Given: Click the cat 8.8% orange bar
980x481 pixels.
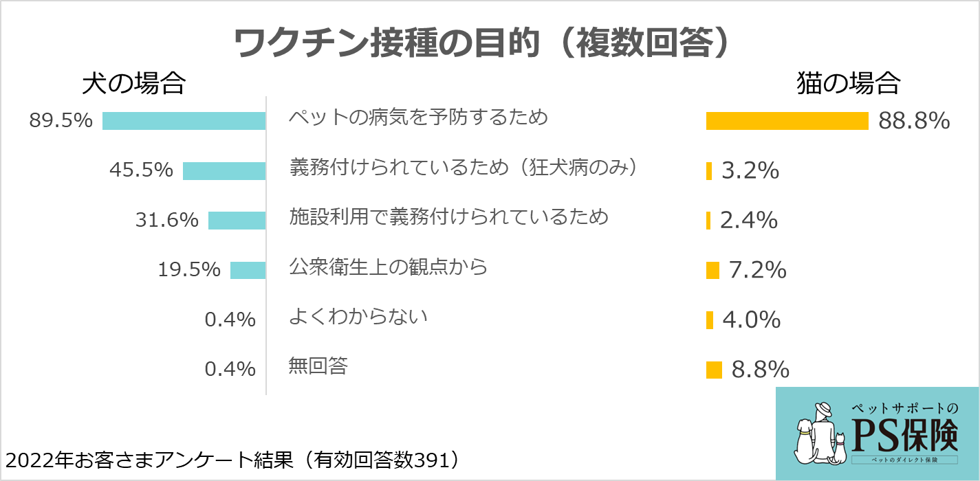Looking at the screenshot, I should coord(714,370).
